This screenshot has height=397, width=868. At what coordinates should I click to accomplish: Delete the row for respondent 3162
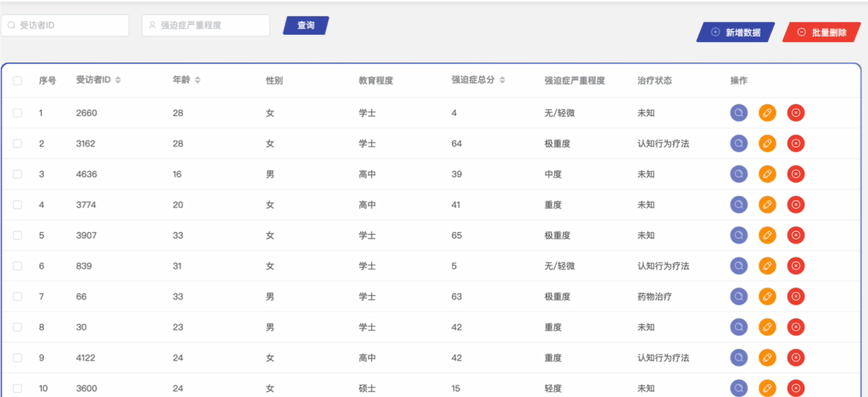click(796, 143)
